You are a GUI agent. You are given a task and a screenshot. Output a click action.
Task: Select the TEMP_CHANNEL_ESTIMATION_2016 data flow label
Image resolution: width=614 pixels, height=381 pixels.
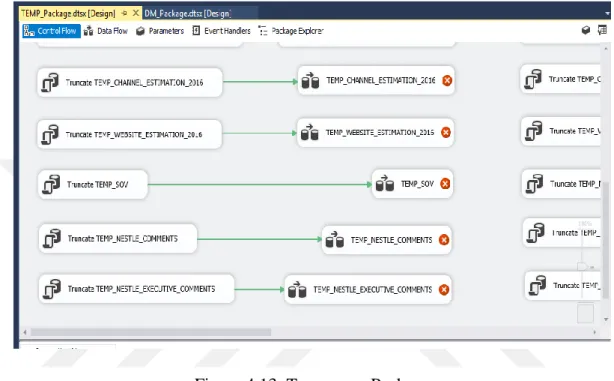coord(381,80)
